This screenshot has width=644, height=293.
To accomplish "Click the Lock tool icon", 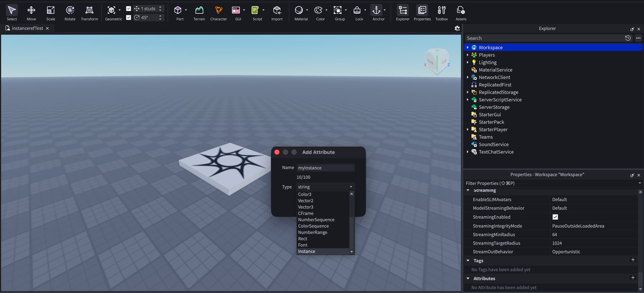I will pyautogui.click(x=357, y=10).
